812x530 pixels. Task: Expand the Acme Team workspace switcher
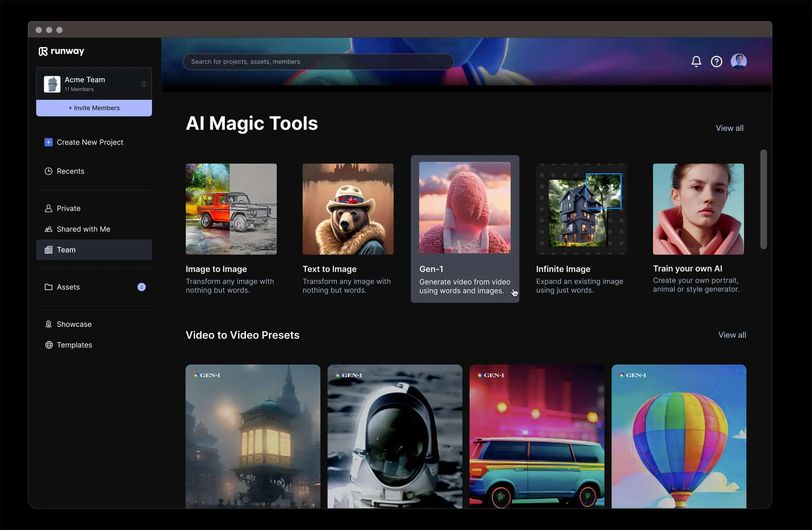[94, 84]
